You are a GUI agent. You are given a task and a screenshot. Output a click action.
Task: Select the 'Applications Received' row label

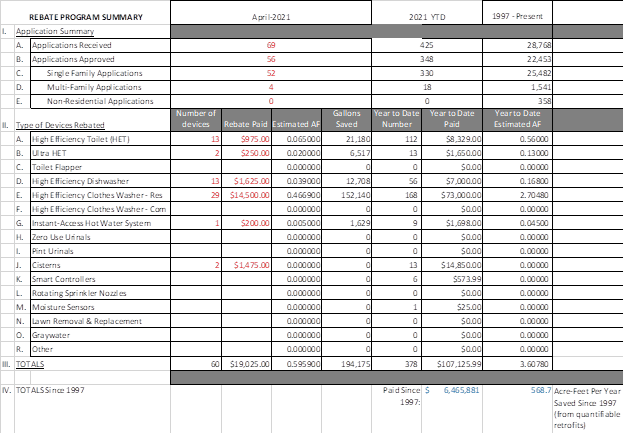pyautogui.click(x=72, y=45)
